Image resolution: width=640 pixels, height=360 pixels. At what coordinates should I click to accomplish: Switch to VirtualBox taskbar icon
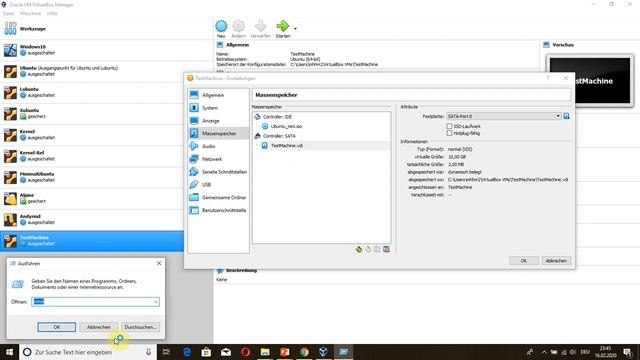(x=324, y=352)
